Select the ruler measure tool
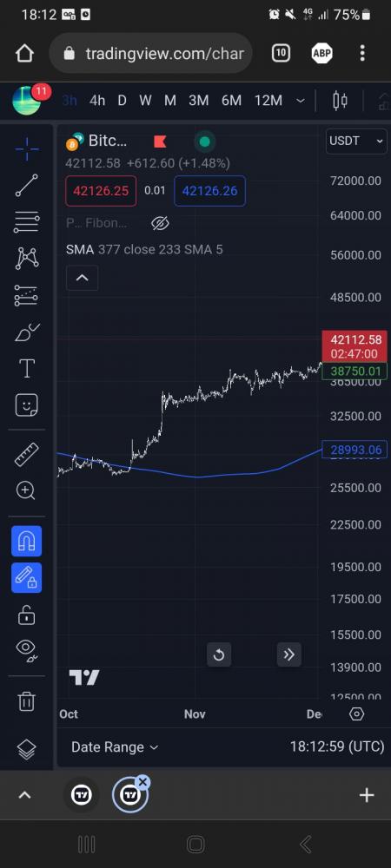Screen dimensions: 391x868 pyautogui.click(x=27, y=454)
